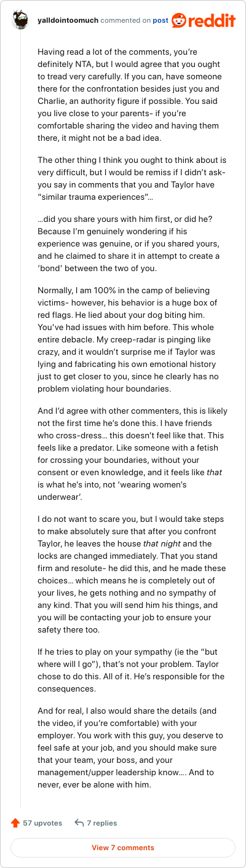Click the orange upvote arrow icon

[x=16, y=823]
